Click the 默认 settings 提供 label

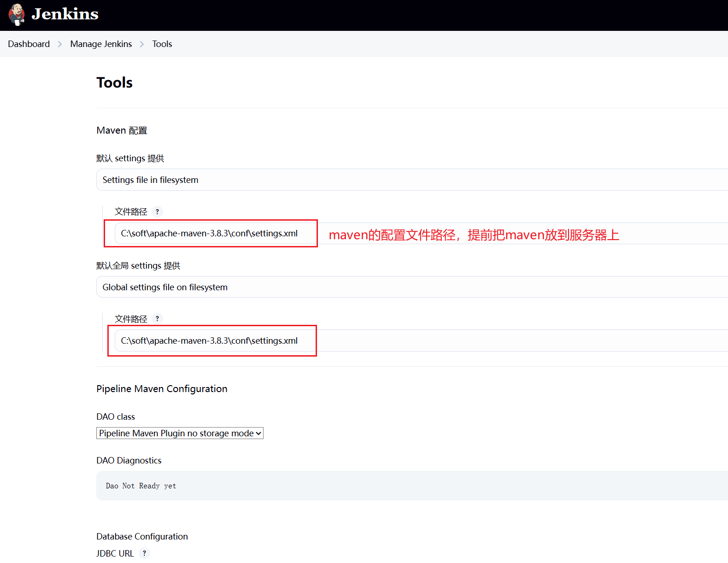pos(130,158)
